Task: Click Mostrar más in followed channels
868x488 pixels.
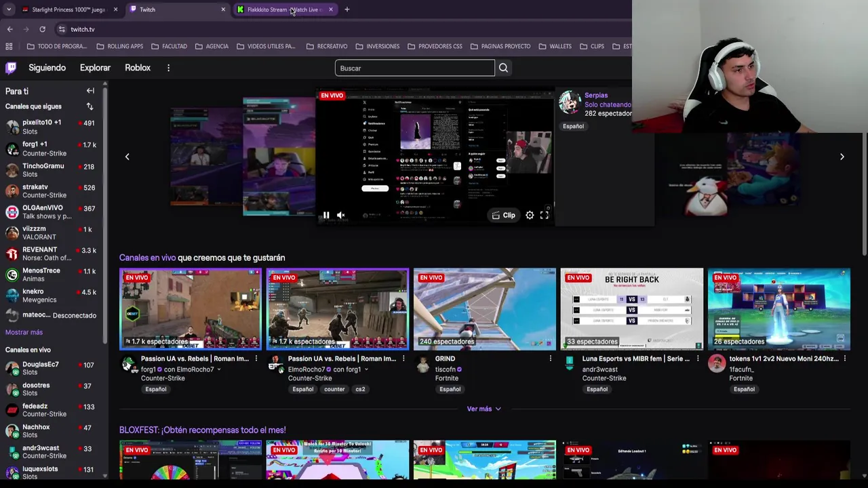Action: 24,332
